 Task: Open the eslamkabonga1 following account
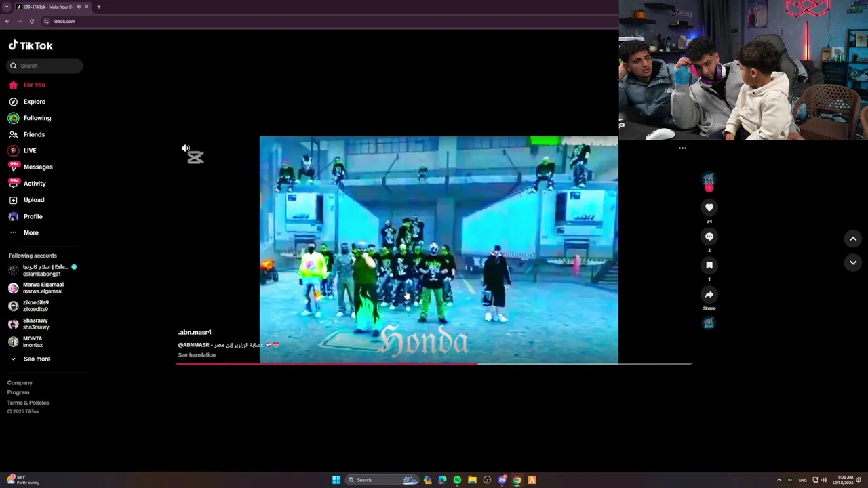pos(42,270)
